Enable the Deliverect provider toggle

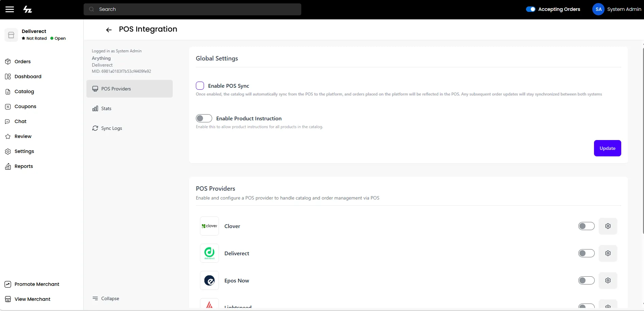click(587, 253)
